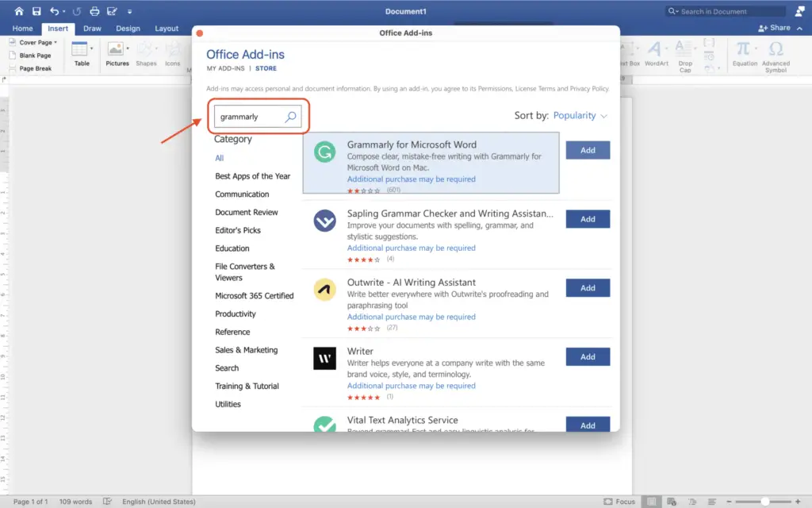This screenshot has width=812, height=508.
Task: Click the Text Box icon in the ribbon
Action: [629, 49]
